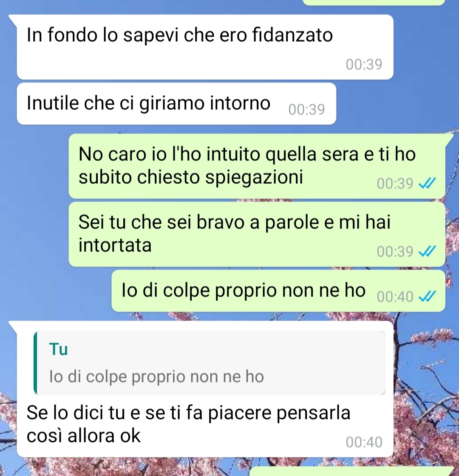The width and height of the screenshot is (459, 476).
Task: Tap the blue read ticks on the "subito chiesto spiegazioni" message
Action: (427, 183)
